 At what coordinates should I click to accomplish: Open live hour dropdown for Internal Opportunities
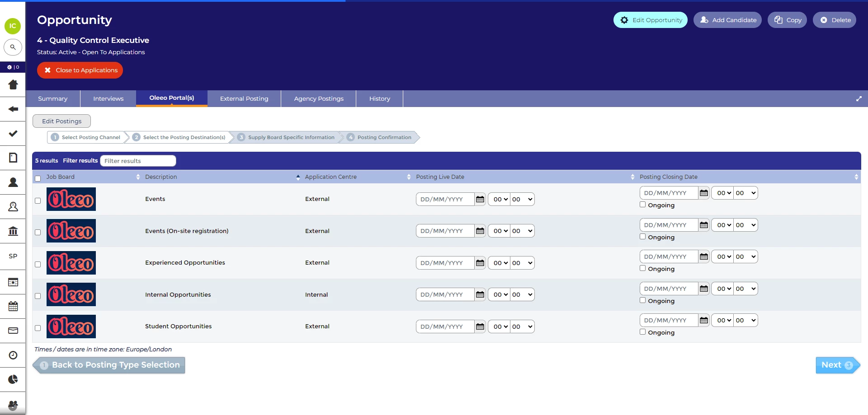(x=500, y=294)
